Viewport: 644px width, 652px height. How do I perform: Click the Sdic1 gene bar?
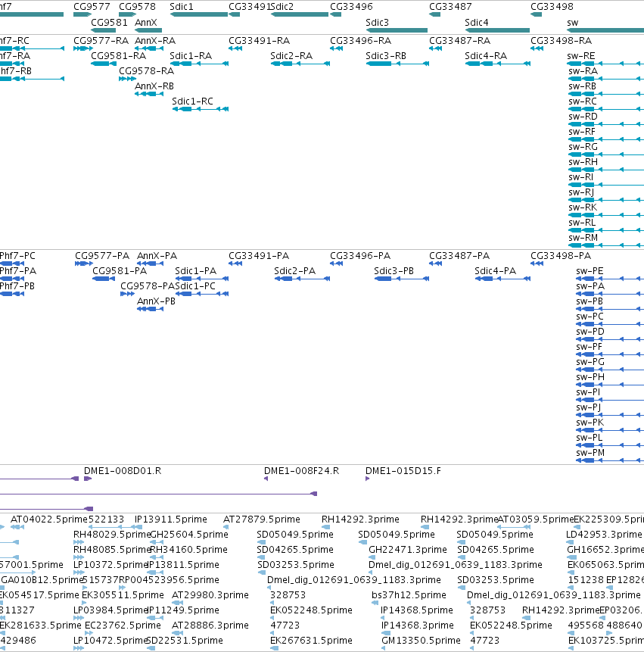point(199,14)
